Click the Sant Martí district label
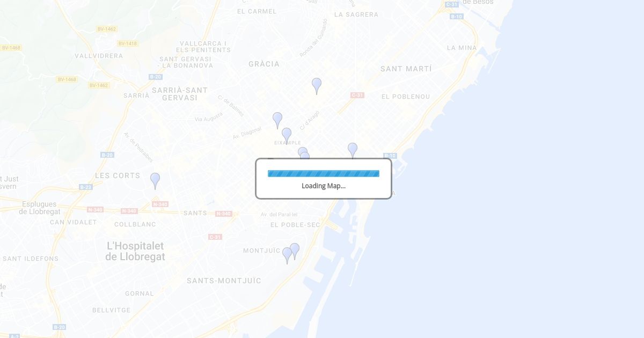The image size is (644, 338). (x=406, y=69)
